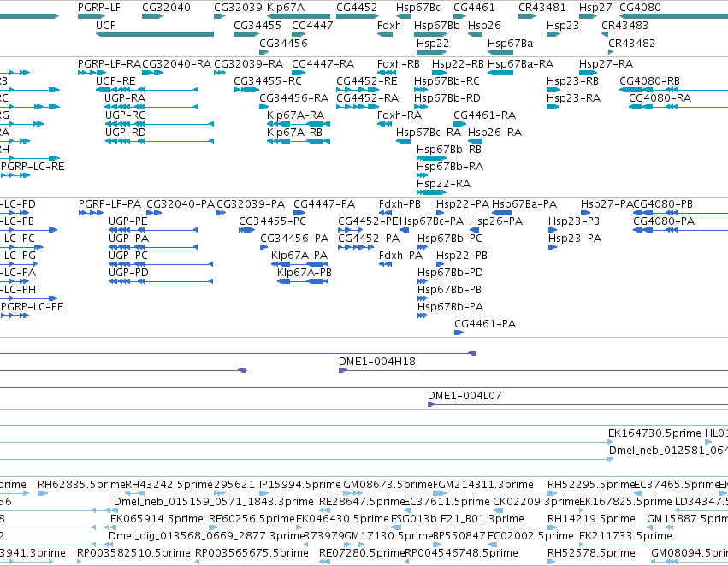Select the Hsp23 gene label

563,25
